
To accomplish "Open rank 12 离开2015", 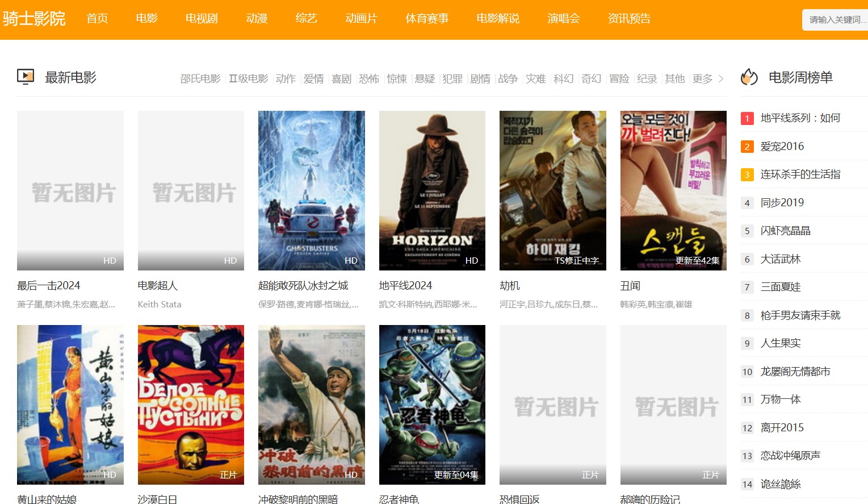I will (782, 427).
